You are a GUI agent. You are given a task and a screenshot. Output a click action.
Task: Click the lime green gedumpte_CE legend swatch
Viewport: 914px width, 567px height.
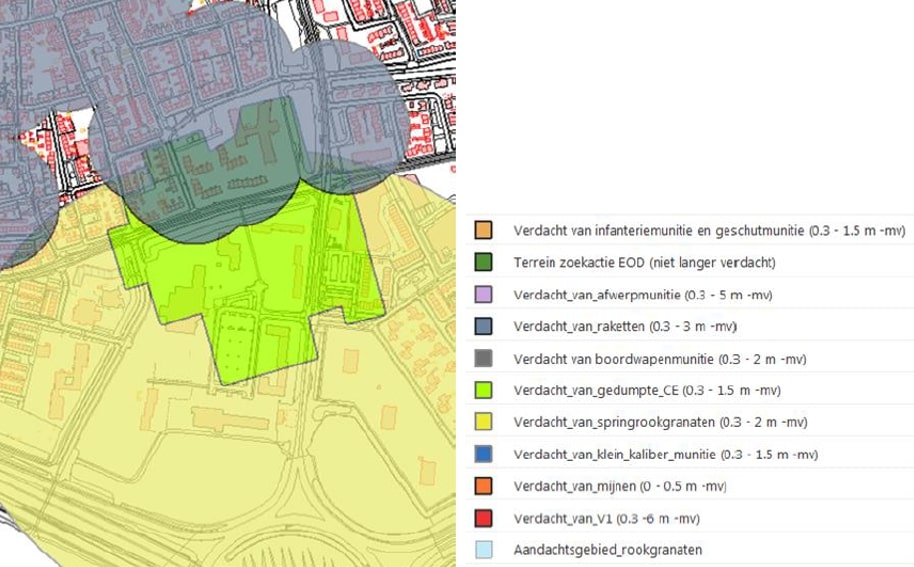pyautogui.click(x=483, y=390)
